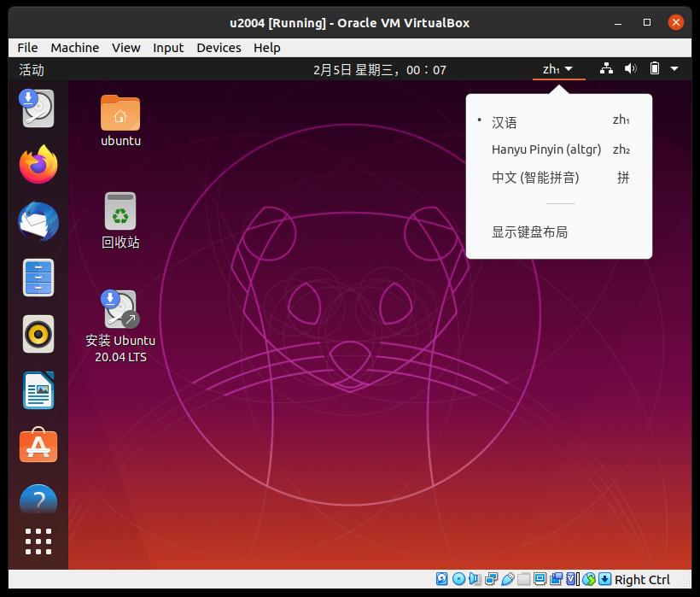Image resolution: width=700 pixels, height=597 pixels.
Task: Open the VirtualBox Help menu
Action: pos(267,48)
